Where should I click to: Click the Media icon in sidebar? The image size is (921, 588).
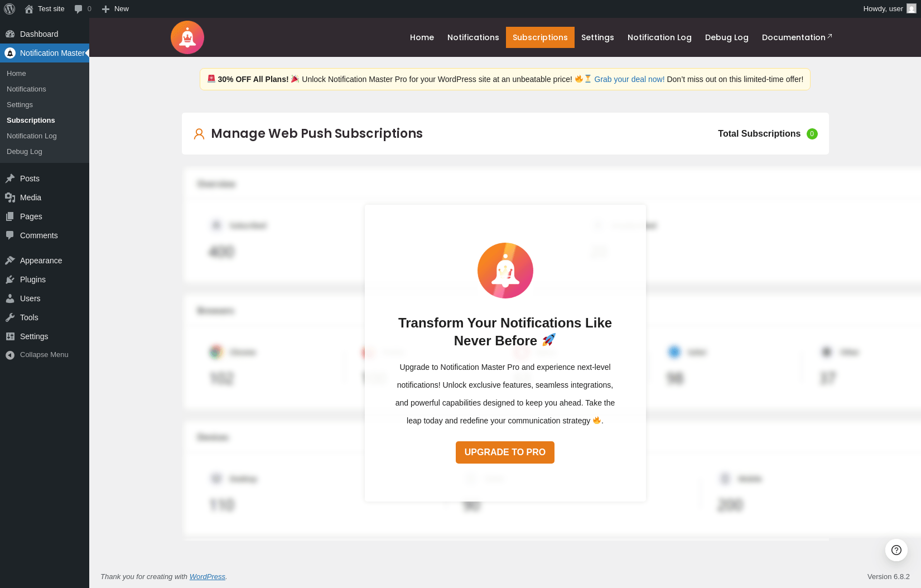pos(10,197)
